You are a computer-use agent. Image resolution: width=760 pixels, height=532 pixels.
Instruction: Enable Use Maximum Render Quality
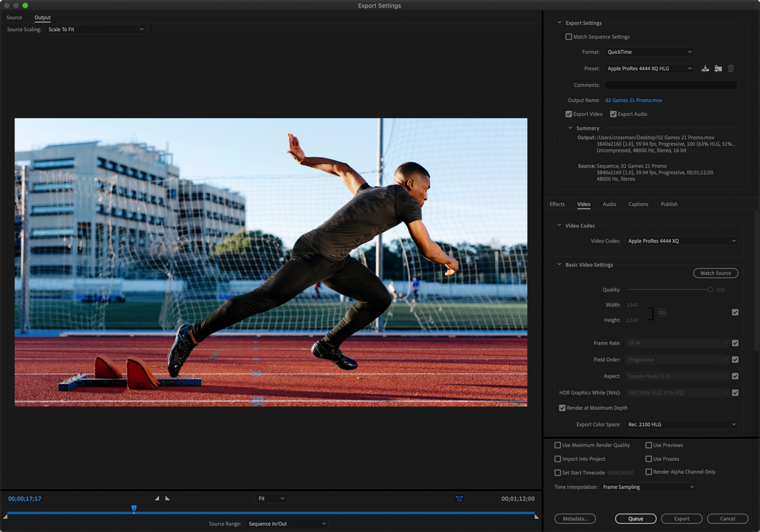pos(558,445)
